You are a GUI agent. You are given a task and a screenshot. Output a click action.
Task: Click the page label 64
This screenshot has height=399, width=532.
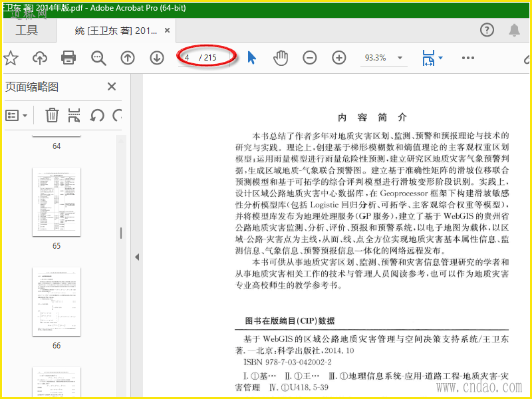point(57,146)
